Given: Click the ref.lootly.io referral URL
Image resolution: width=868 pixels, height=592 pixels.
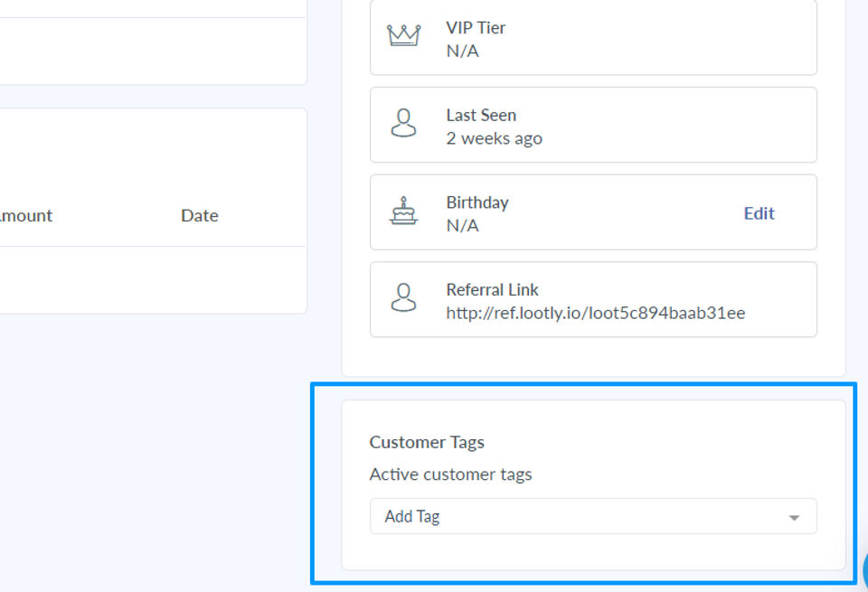Looking at the screenshot, I should 595,314.
